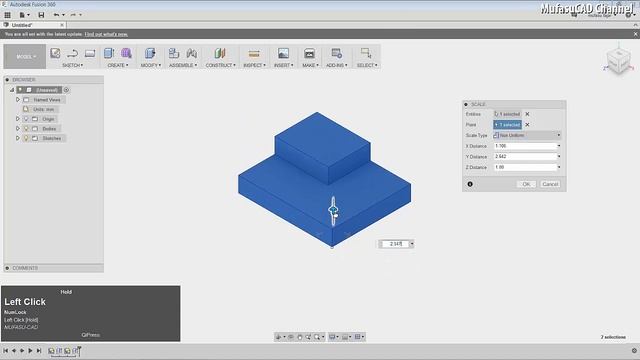Open the data panel grid icon

pos(7,15)
